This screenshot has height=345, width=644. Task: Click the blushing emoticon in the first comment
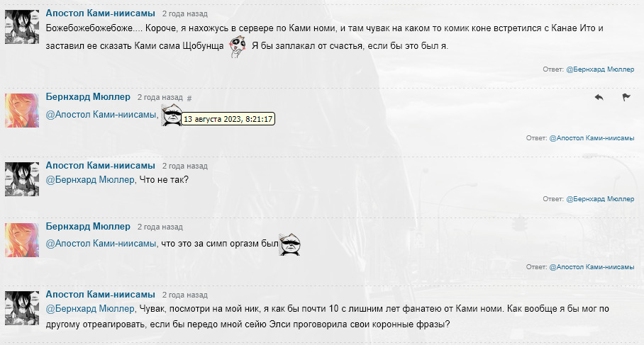pos(238,46)
